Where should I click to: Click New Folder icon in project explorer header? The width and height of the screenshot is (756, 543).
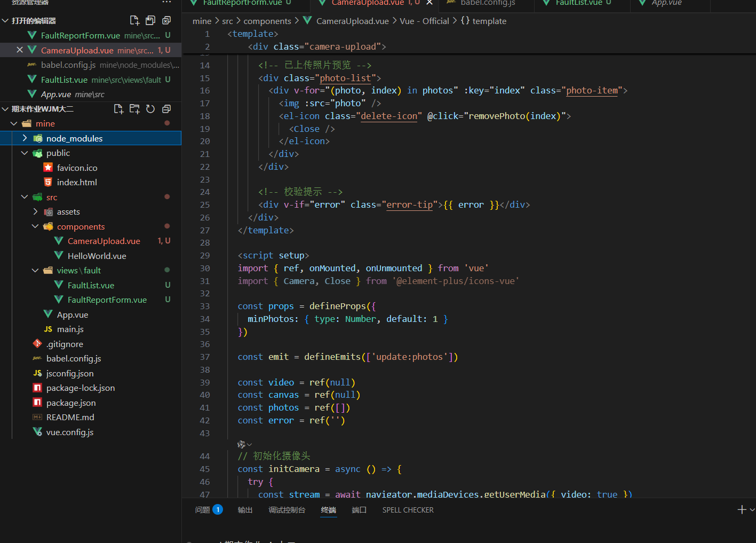tap(134, 109)
